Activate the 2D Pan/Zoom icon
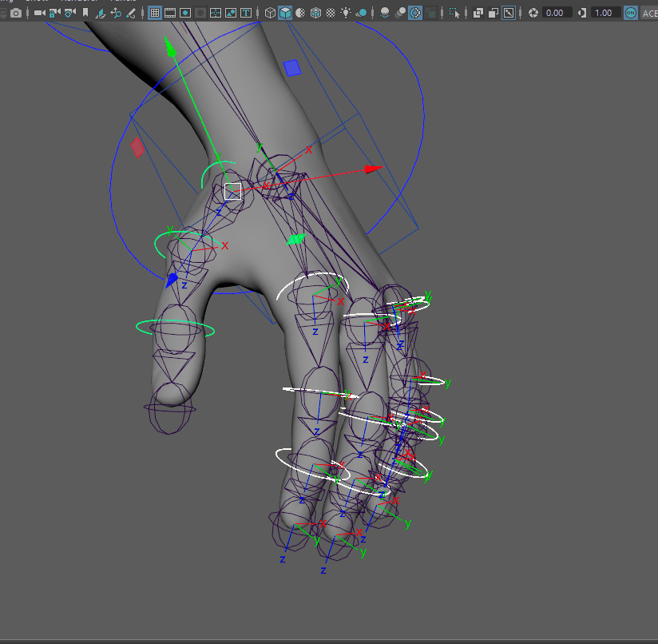658x644 pixels. click(x=116, y=14)
